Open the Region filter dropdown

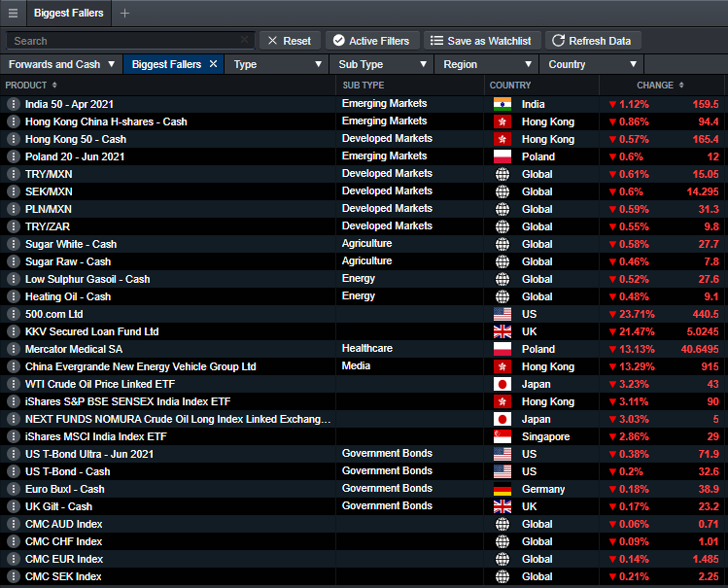487,64
